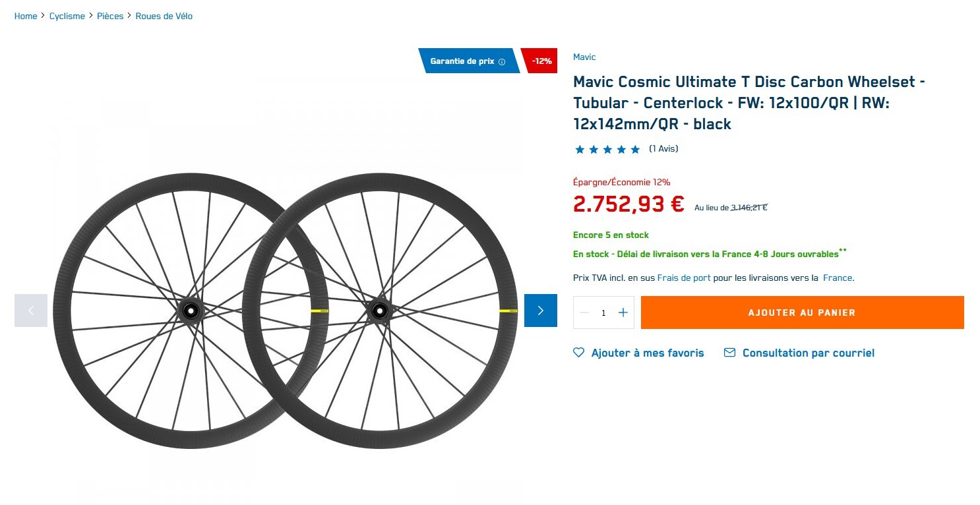
Task: Click the Garantie de prix badge
Action: 462,61
